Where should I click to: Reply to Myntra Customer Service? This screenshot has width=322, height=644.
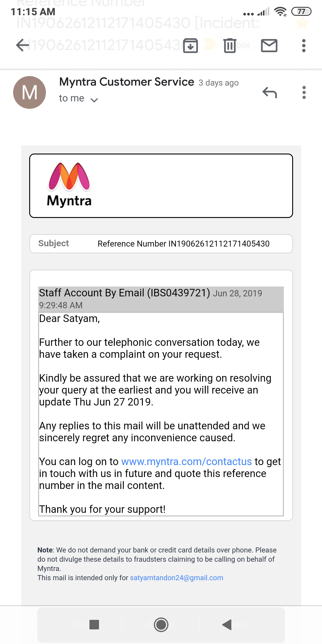point(270,92)
